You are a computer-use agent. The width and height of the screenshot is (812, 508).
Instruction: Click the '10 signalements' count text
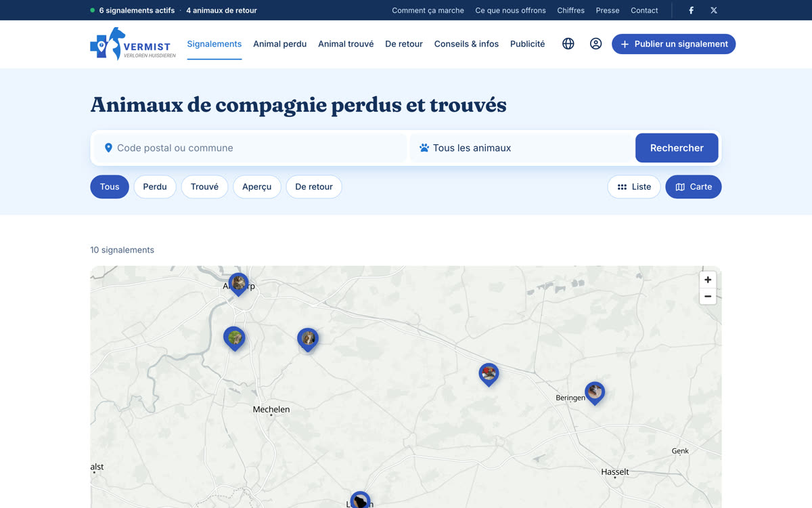pyautogui.click(x=122, y=250)
